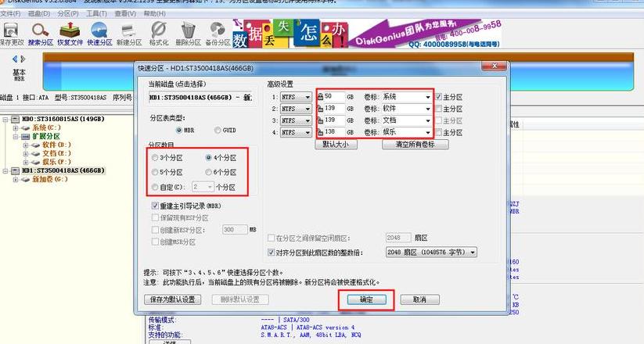Open the 卷标 dropdown showing 娱乐
This screenshot has height=344, width=644.
(428, 133)
